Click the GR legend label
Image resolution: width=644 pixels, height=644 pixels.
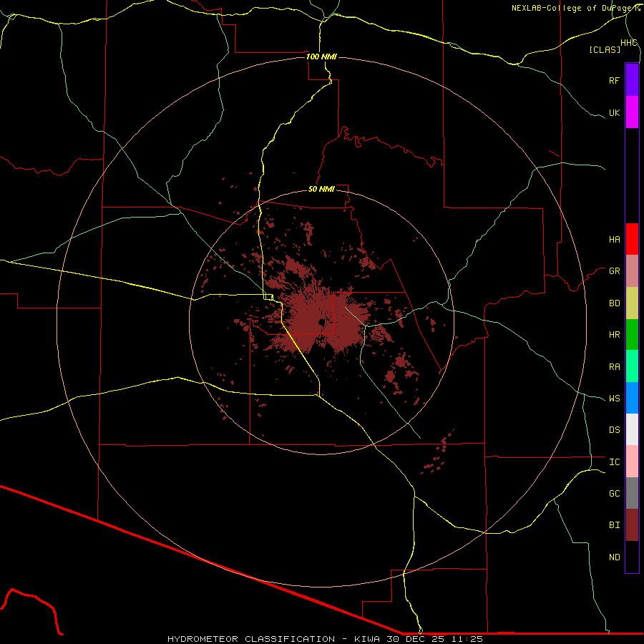614,271
